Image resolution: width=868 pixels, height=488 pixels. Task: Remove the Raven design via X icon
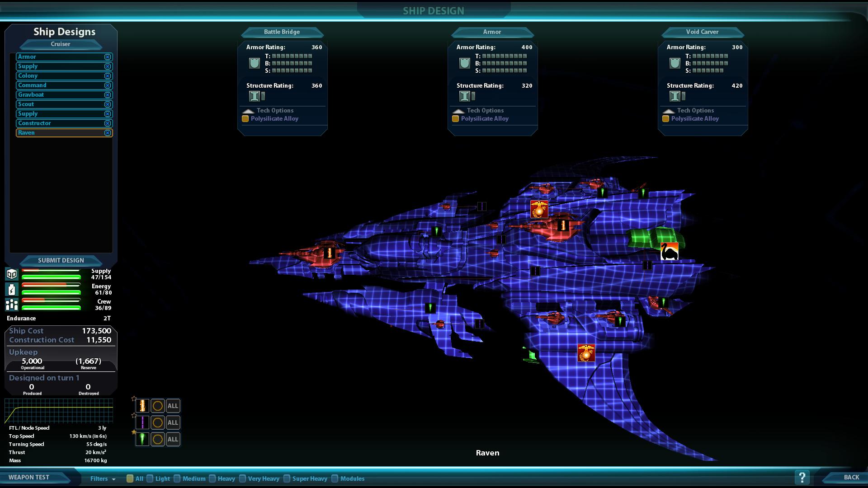pyautogui.click(x=108, y=133)
